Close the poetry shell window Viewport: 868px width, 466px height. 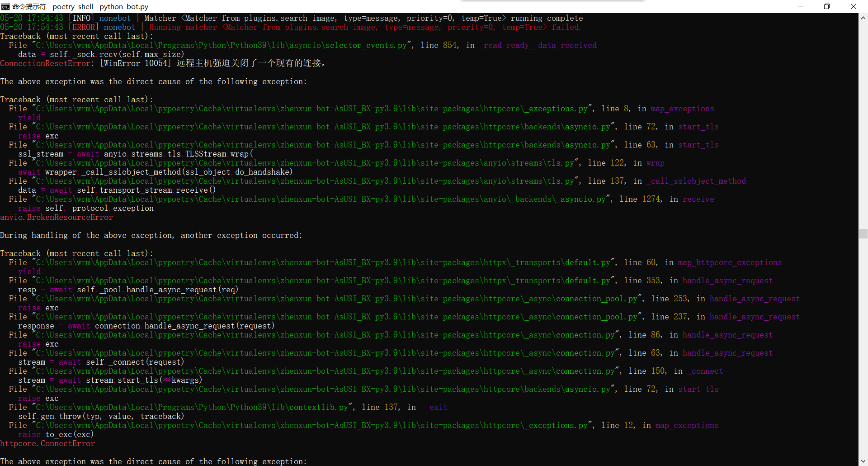[x=854, y=6]
